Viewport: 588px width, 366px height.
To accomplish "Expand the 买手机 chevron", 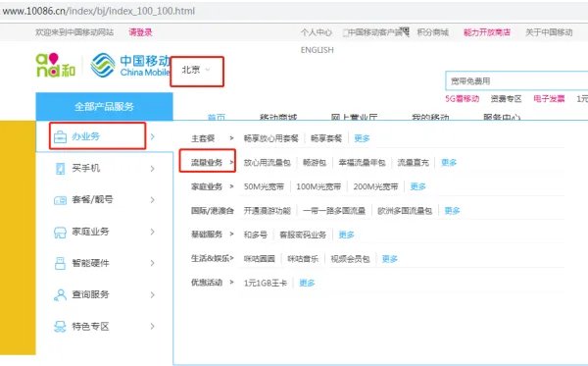I will coord(152,169).
